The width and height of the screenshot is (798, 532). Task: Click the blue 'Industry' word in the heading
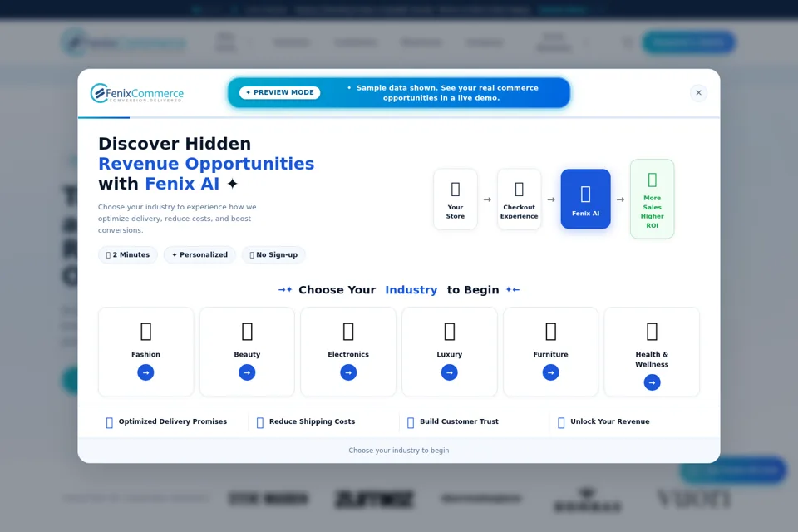411,289
